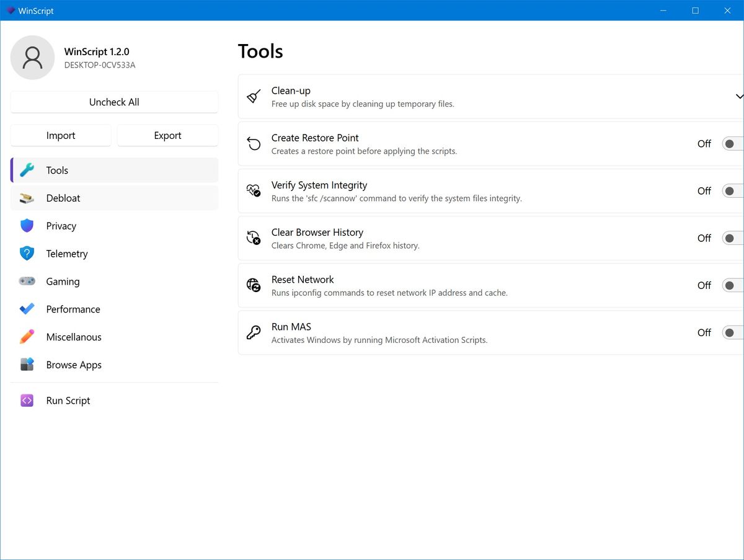Screen dimensions: 744x560
Task: Click the Run Script code icon
Action: point(27,401)
